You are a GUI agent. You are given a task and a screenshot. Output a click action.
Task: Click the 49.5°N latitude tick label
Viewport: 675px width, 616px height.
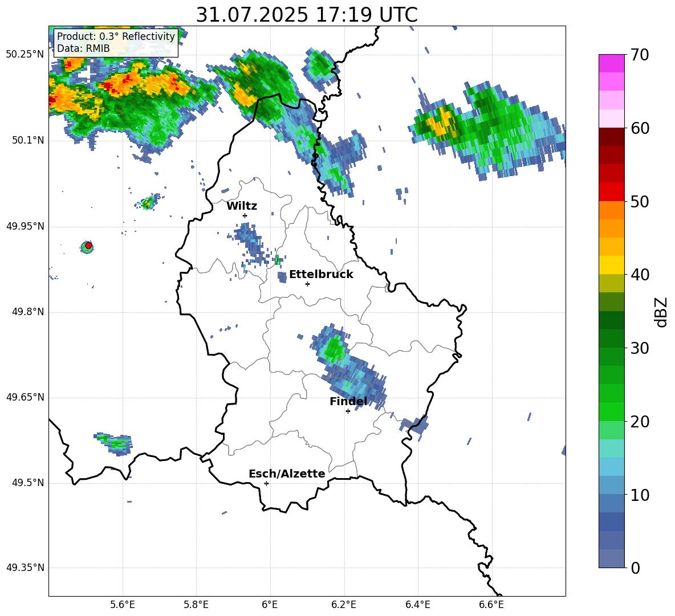coord(28,483)
